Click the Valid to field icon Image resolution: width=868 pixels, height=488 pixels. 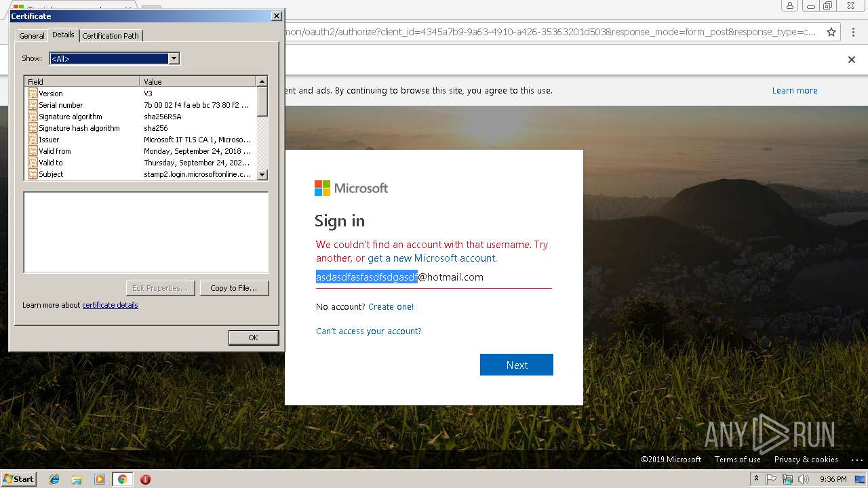click(x=33, y=163)
